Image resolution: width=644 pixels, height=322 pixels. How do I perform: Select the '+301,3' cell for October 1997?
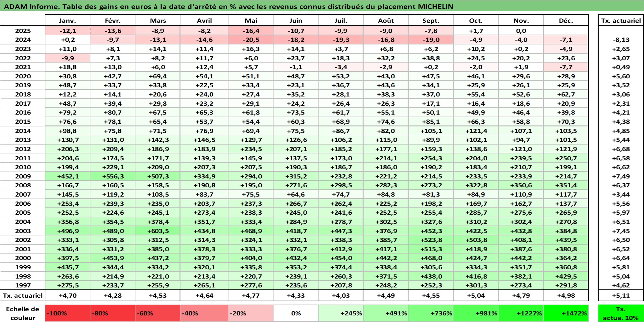tap(476, 285)
